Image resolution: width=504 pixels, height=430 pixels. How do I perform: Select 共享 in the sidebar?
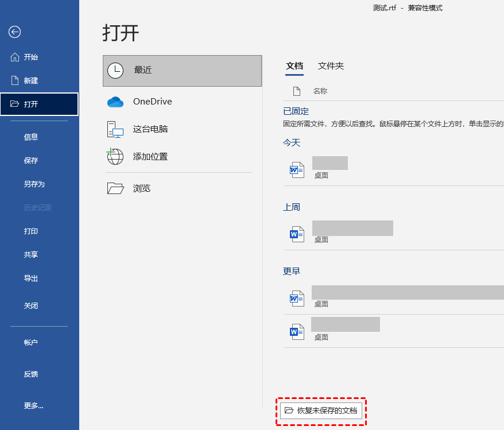(x=31, y=254)
